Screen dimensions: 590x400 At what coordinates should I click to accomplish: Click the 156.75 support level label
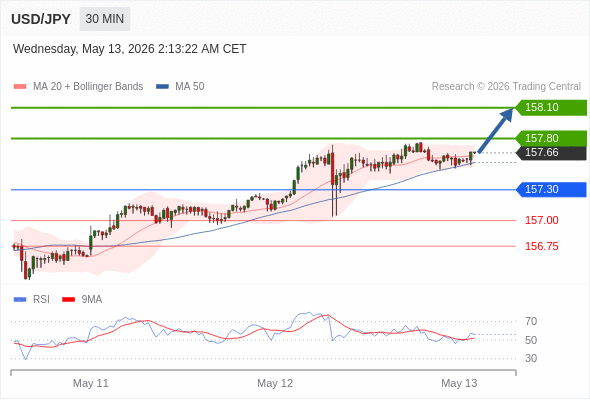pos(541,246)
